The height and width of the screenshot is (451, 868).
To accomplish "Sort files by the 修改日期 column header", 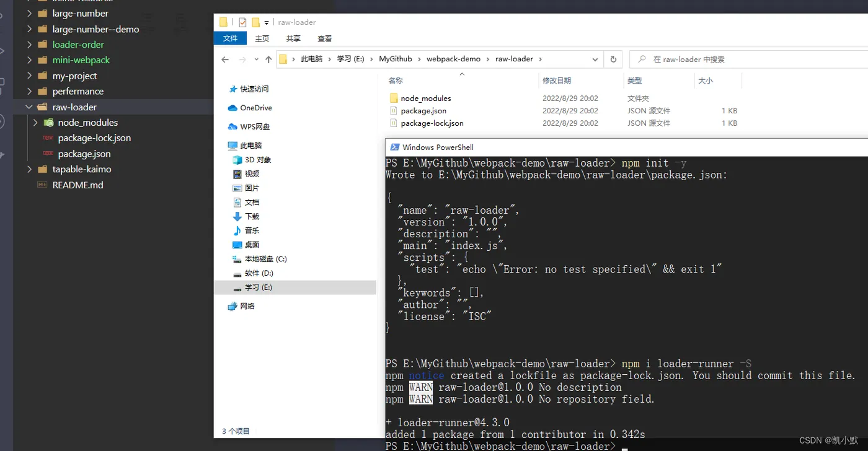I will tap(557, 81).
